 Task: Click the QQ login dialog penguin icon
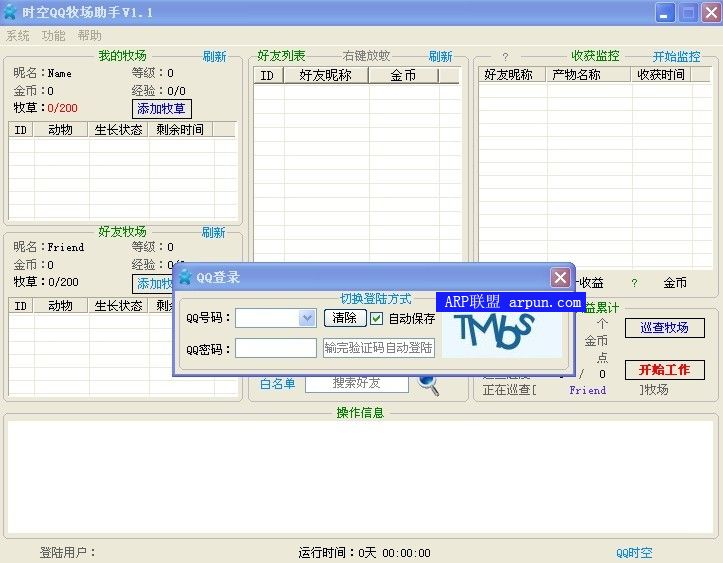click(x=185, y=277)
